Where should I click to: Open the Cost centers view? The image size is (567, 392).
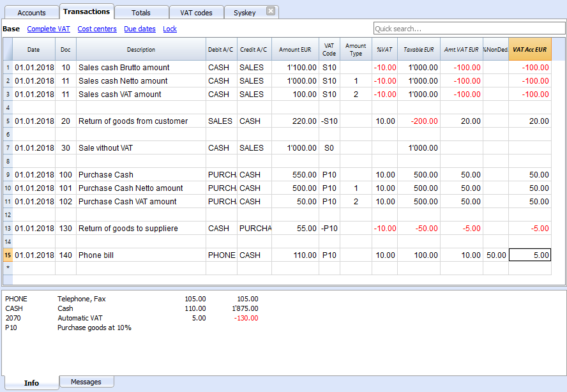point(97,29)
